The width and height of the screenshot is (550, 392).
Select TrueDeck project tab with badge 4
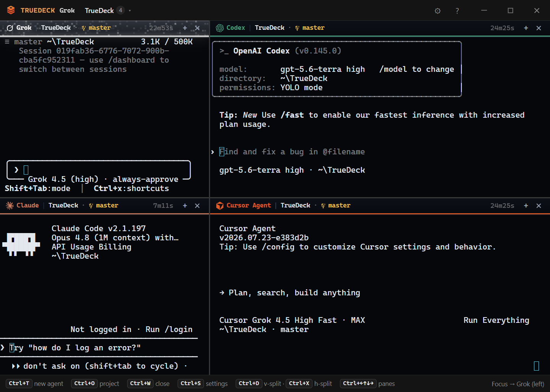104,10
